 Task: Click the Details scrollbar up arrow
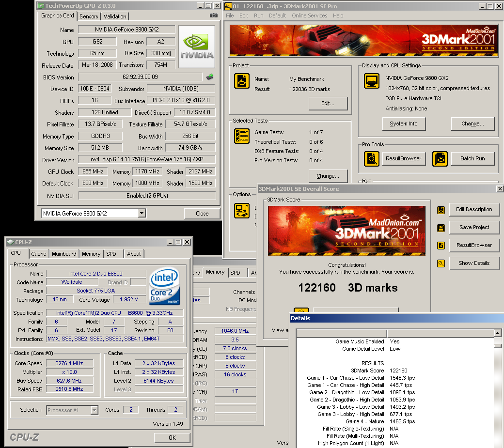(498, 333)
